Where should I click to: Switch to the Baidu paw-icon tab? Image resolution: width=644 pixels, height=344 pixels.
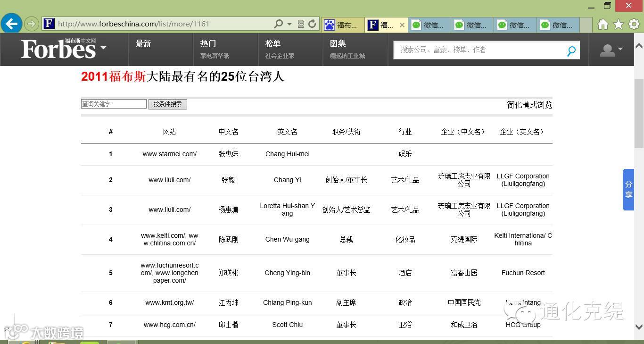click(343, 25)
